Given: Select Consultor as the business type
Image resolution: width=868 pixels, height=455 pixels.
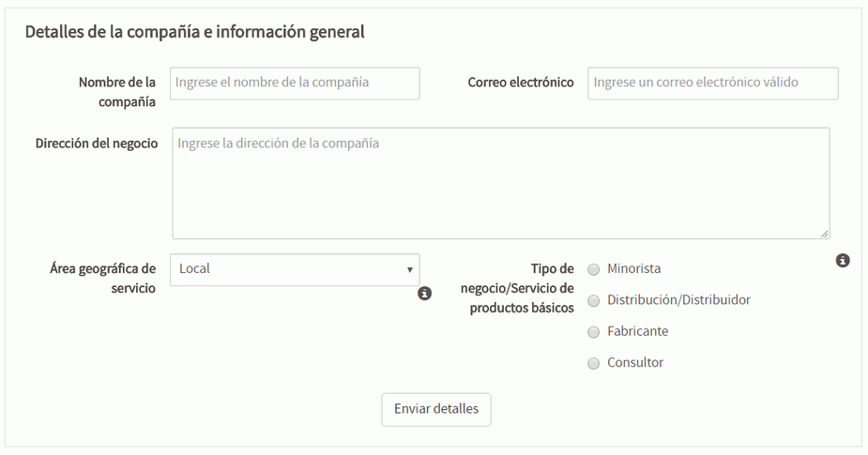Looking at the screenshot, I should 593,364.
